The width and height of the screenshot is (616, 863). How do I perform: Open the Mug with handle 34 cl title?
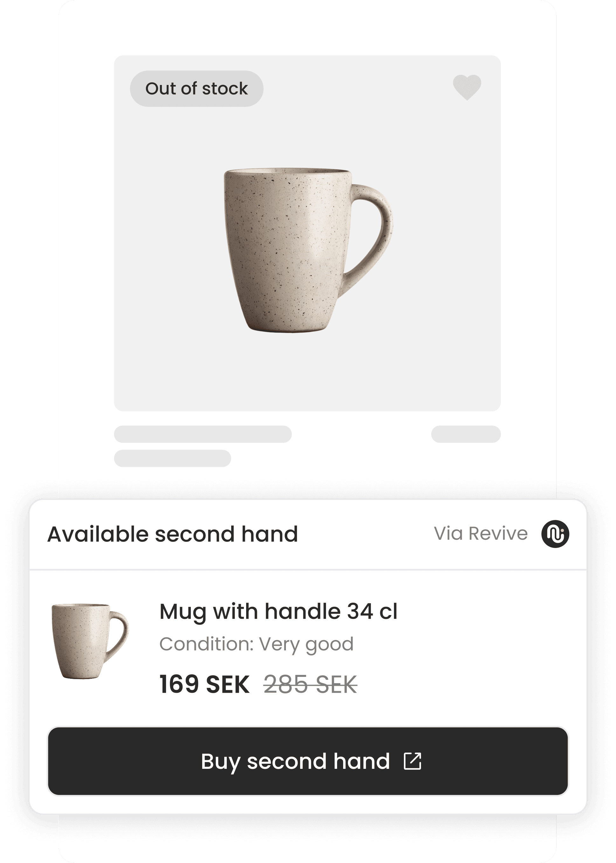point(278,611)
